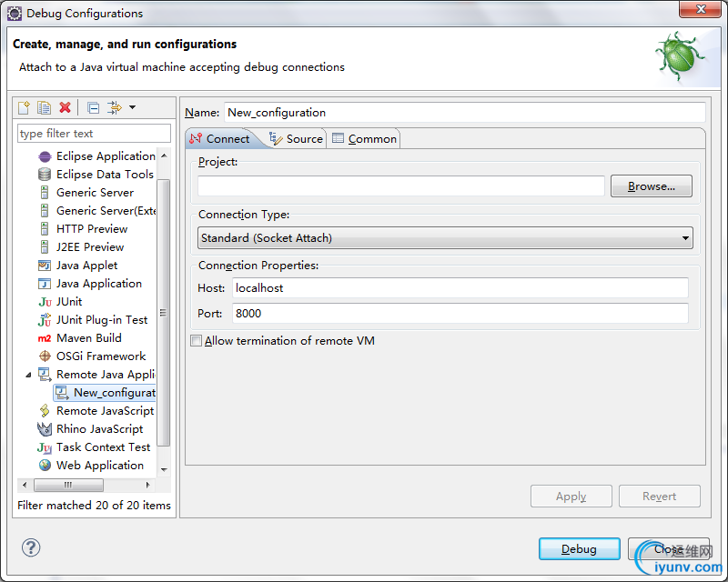Image resolution: width=728 pixels, height=582 pixels.
Task: Select the HTTP Preview tree label
Action: [x=92, y=229]
